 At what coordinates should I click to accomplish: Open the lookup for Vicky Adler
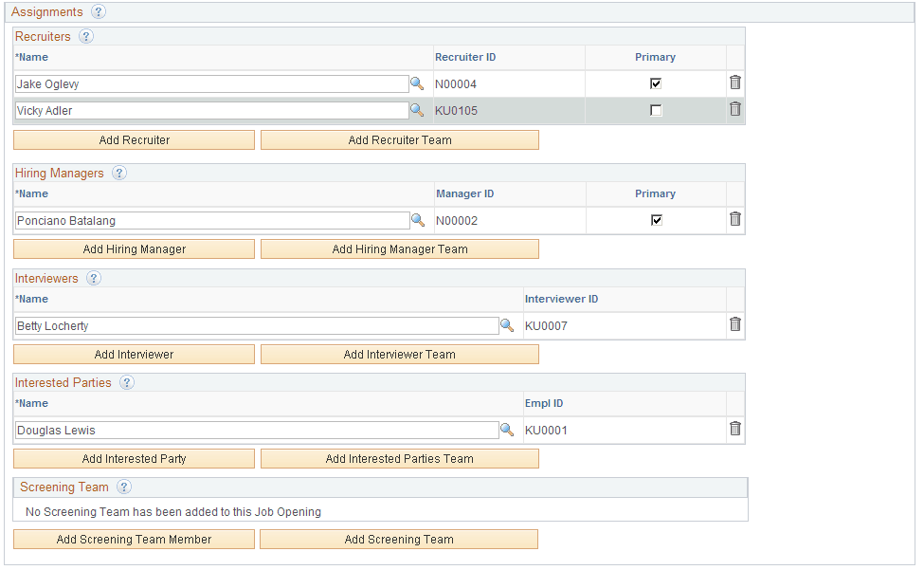417,109
